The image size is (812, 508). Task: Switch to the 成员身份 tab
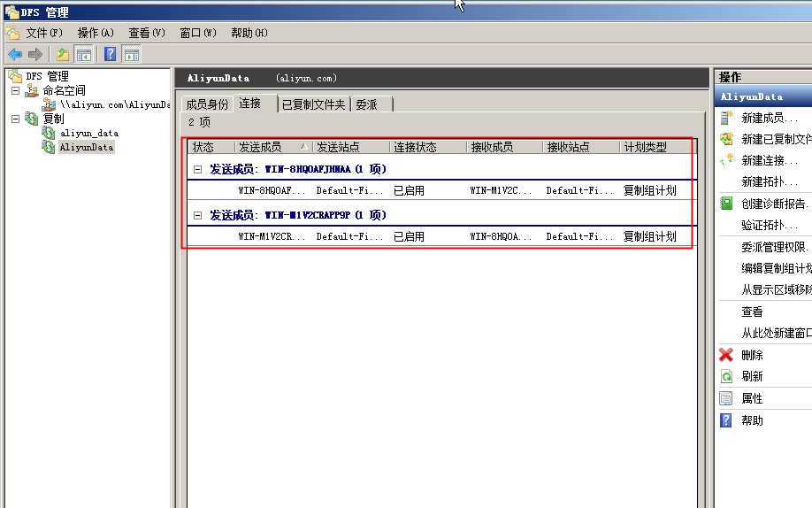point(207,104)
